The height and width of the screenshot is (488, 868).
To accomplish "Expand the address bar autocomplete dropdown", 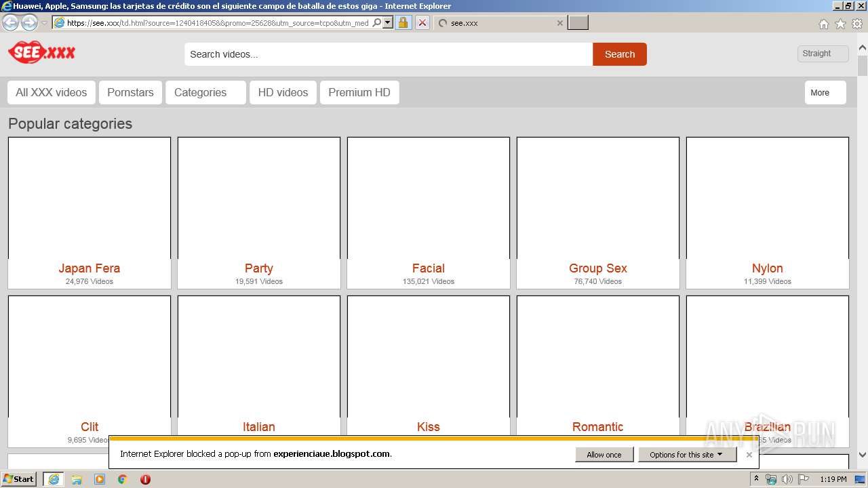I will coord(388,22).
